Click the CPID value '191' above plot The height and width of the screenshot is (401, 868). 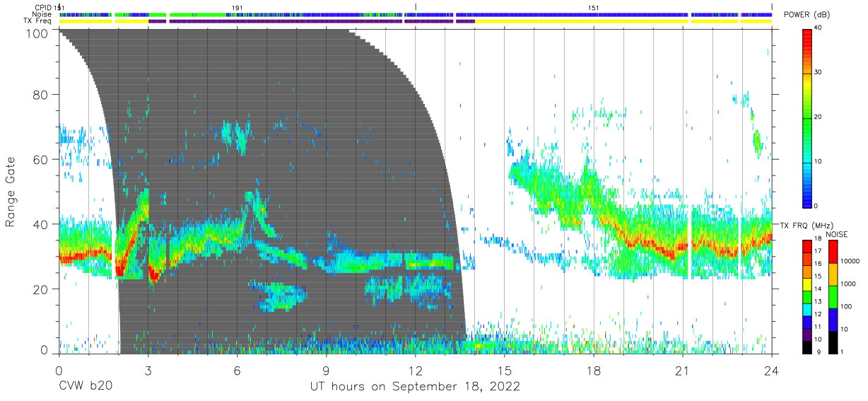coord(237,7)
